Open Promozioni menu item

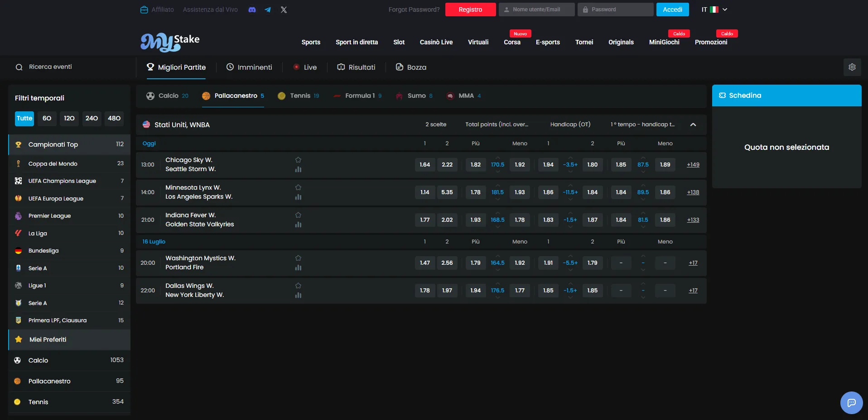[711, 42]
